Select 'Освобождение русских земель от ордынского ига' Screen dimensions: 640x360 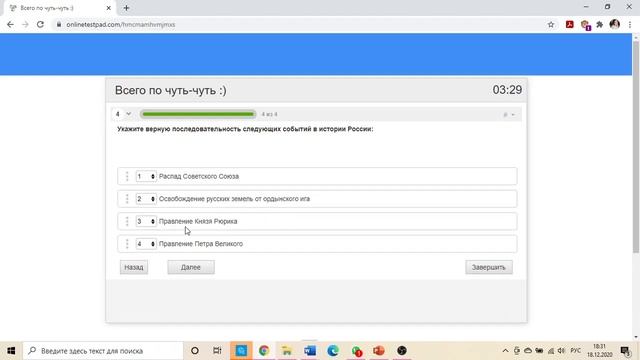click(x=234, y=199)
